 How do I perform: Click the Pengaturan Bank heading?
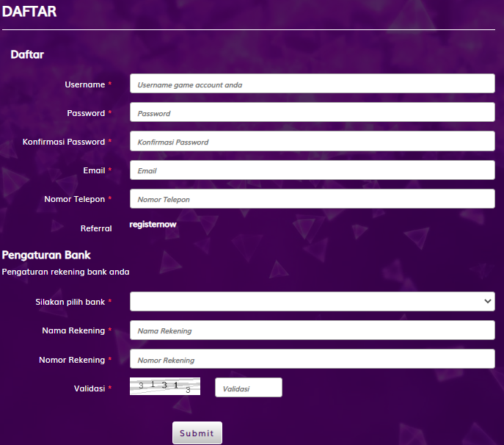pos(46,255)
